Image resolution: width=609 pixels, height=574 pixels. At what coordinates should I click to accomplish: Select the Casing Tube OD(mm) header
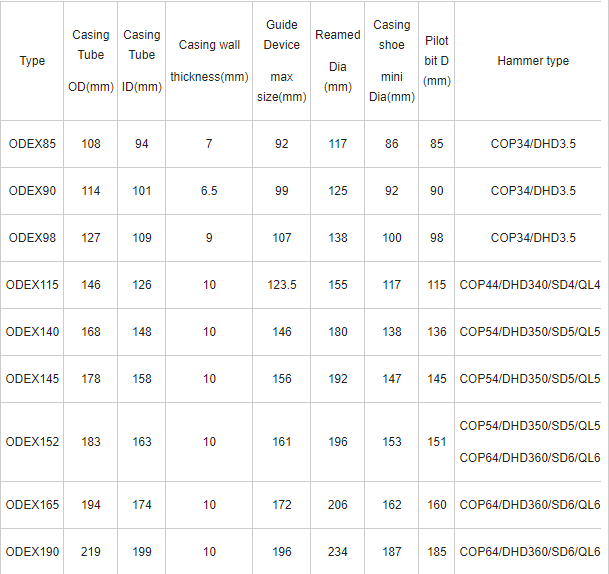(x=91, y=61)
